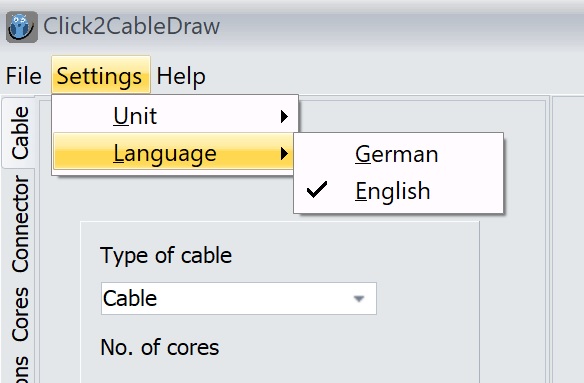Switch the language to German
The height and width of the screenshot is (383, 584).
point(398,154)
